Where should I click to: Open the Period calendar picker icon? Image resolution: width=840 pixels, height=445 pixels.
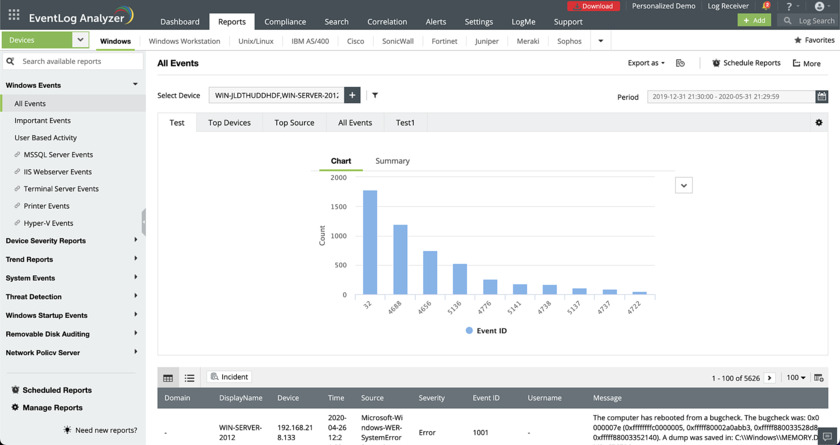822,97
